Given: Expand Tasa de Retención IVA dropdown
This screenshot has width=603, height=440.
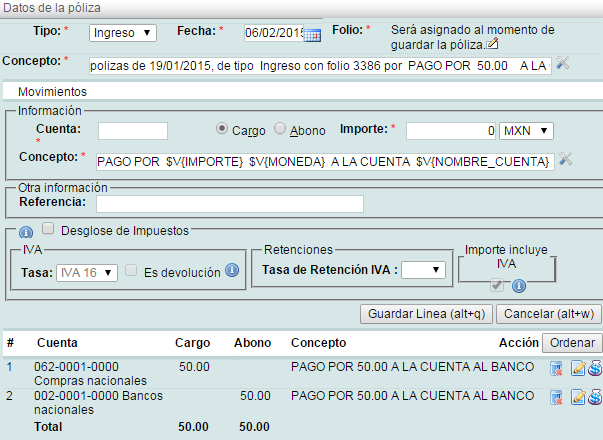Looking at the screenshot, I should (421, 268).
